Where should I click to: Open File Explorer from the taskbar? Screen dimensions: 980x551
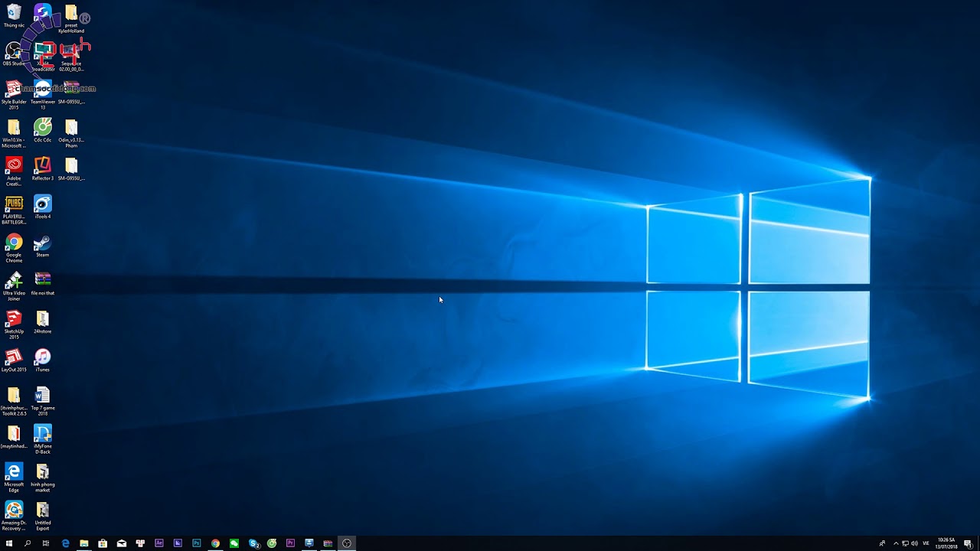[x=84, y=543]
